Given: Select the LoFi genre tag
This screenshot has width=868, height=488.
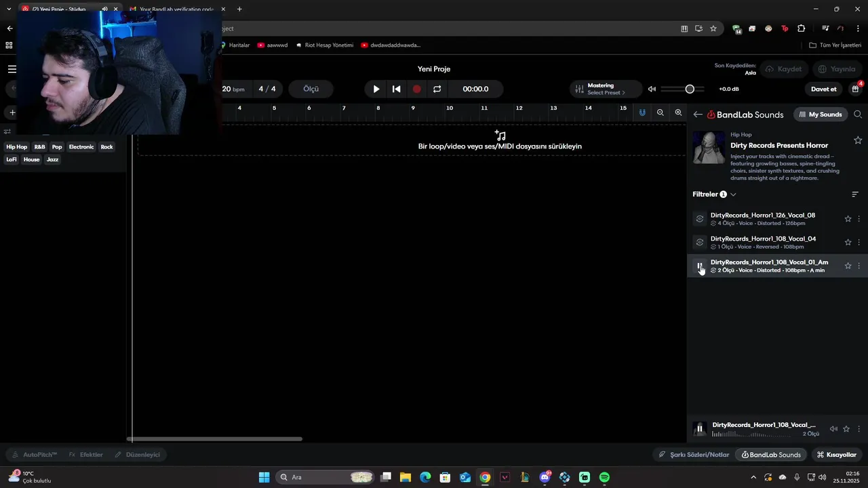Looking at the screenshot, I should [x=12, y=160].
